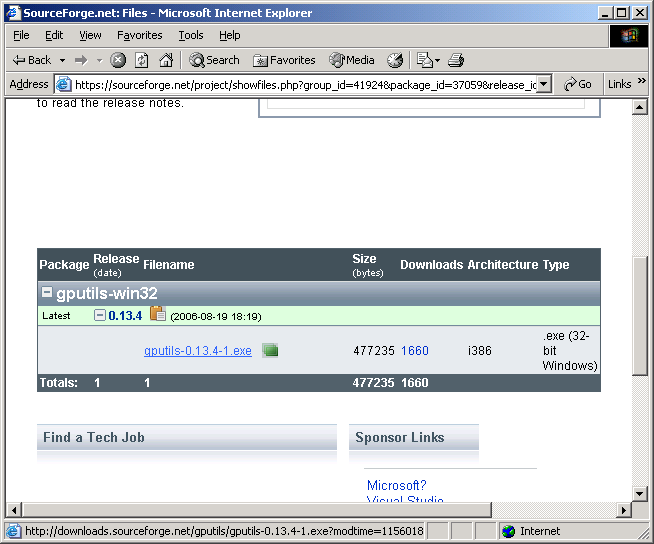This screenshot has height=544, width=654.
Task: Collapse the gputils-win32 package row
Action: coord(47,292)
